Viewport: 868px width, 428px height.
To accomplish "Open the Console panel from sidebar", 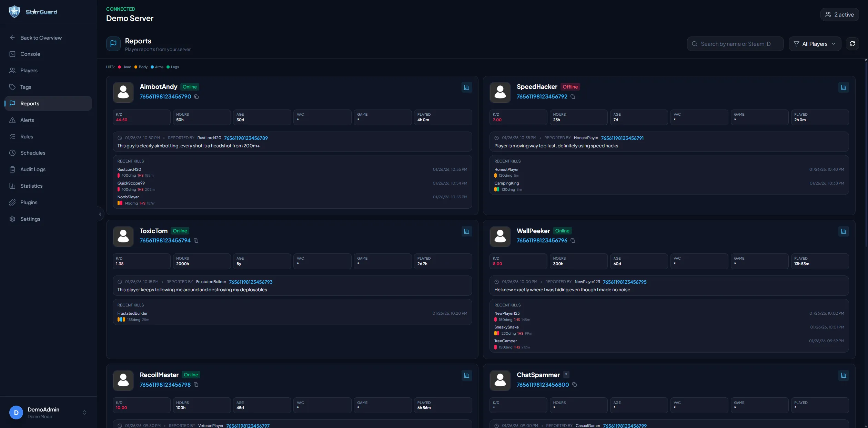I will pyautogui.click(x=30, y=54).
